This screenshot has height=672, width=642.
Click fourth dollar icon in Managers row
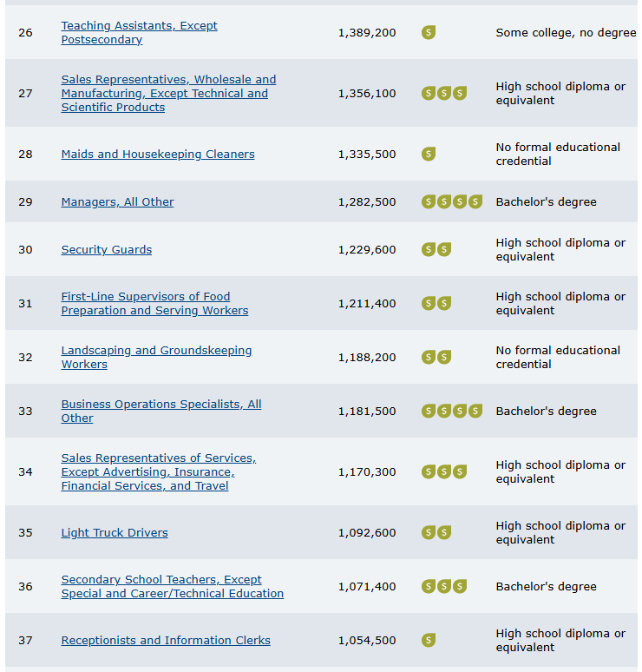pyautogui.click(x=475, y=201)
